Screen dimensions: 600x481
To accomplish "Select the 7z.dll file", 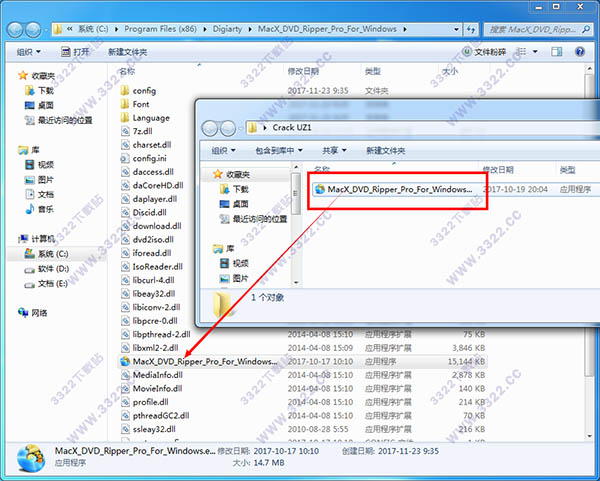I will pyautogui.click(x=137, y=131).
